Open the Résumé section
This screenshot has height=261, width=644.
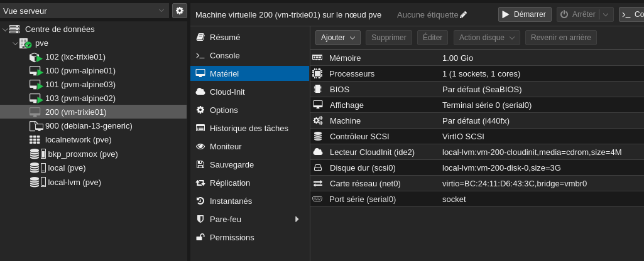tap(224, 37)
